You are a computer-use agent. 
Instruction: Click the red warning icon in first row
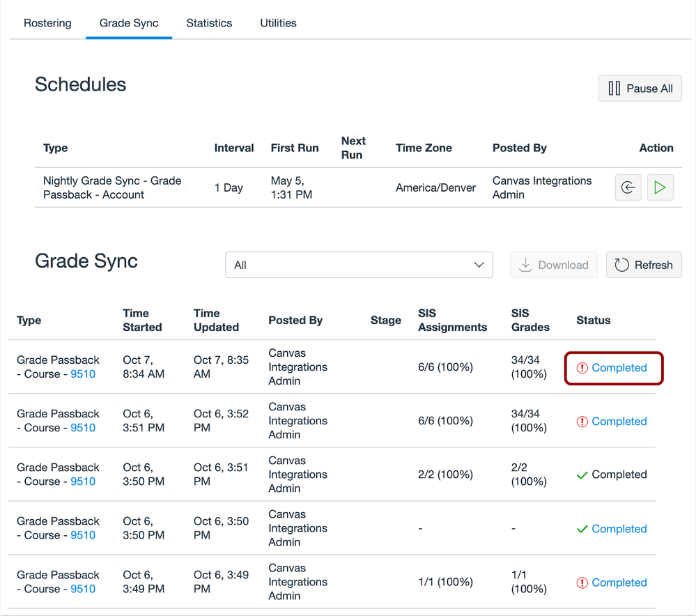[x=582, y=368]
